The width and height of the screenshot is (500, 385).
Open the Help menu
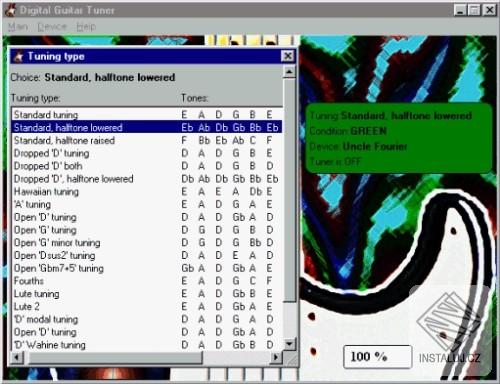pyautogui.click(x=86, y=27)
